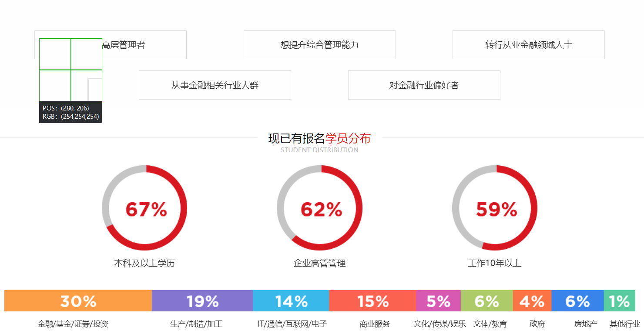Click the light blue 14% segment
The image size is (644, 334).
coord(291,301)
